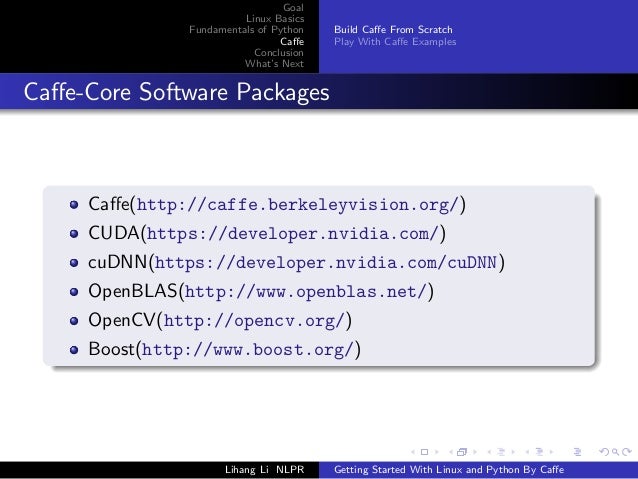
Task: Click the previous frame arrow beside the stacked-frames icon
Action: pyautogui.click(x=451, y=452)
